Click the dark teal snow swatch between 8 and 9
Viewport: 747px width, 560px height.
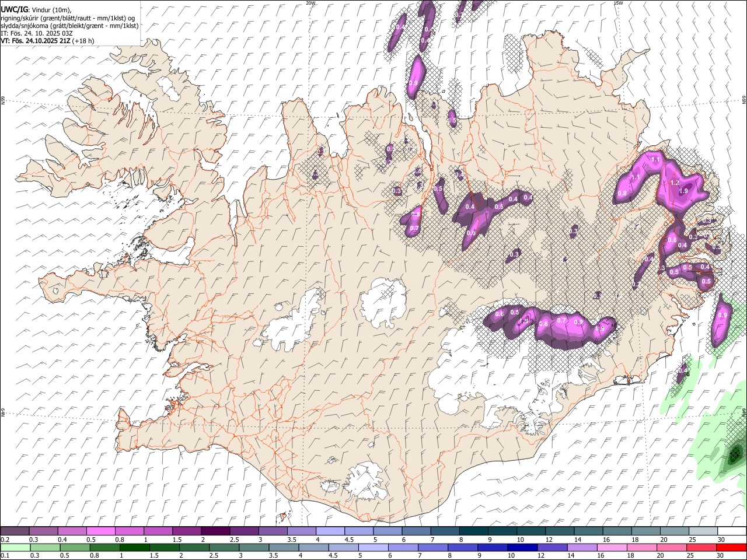pos(473,531)
